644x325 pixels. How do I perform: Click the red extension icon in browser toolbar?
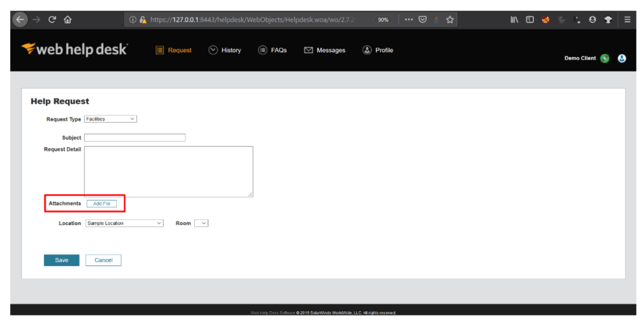point(545,19)
